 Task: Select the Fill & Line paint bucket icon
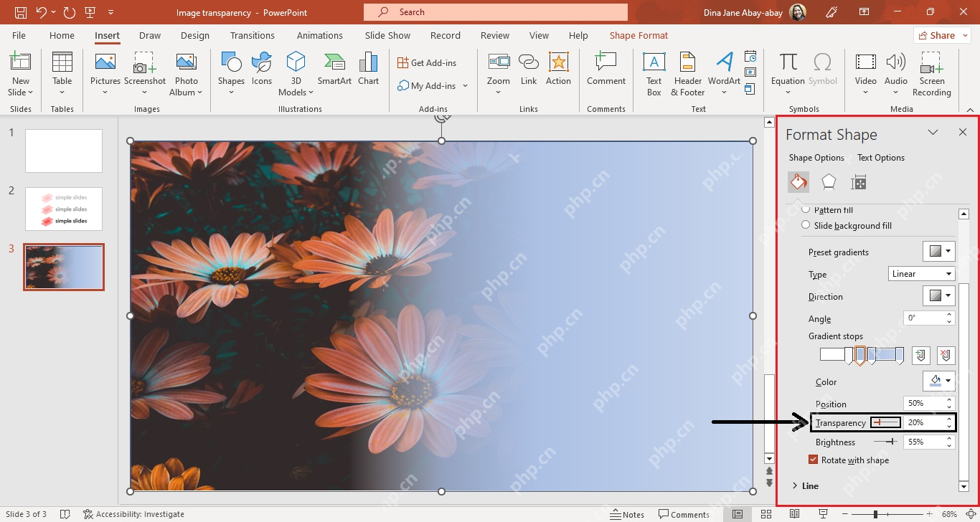798,182
